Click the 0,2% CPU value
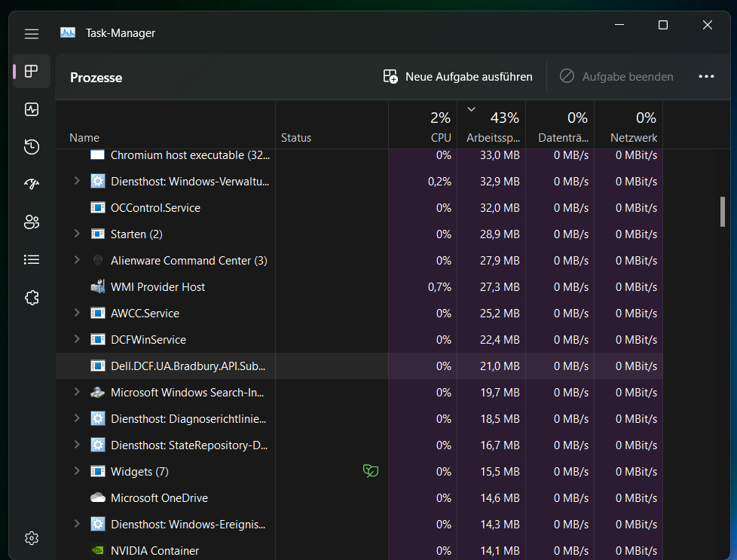The width and height of the screenshot is (737, 560). click(x=439, y=182)
